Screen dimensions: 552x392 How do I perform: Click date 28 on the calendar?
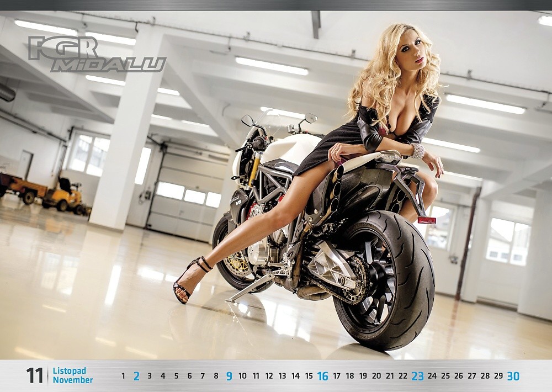[485, 376]
